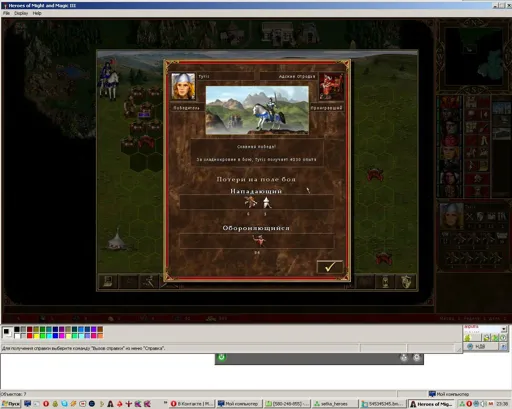Click the Пуск start button
This screenshot has height=409, width=512.
tap(11, 404)
